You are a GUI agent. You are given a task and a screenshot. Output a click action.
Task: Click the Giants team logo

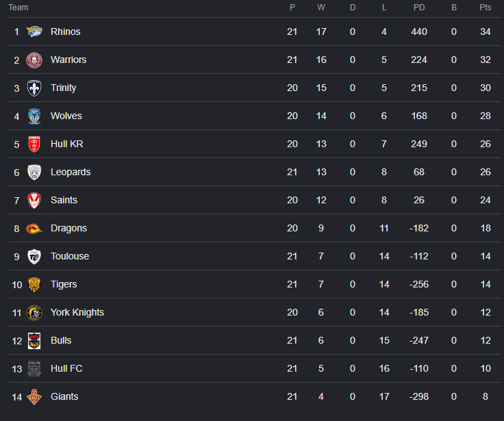[34, 397]
